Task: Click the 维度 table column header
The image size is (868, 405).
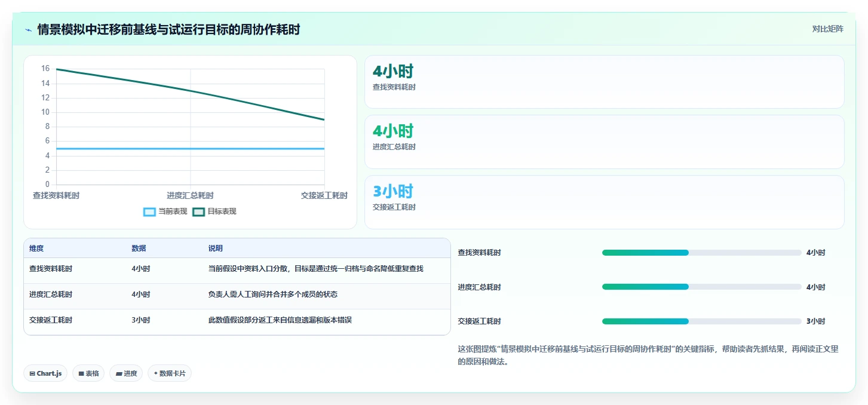Action: pos(36,248)
